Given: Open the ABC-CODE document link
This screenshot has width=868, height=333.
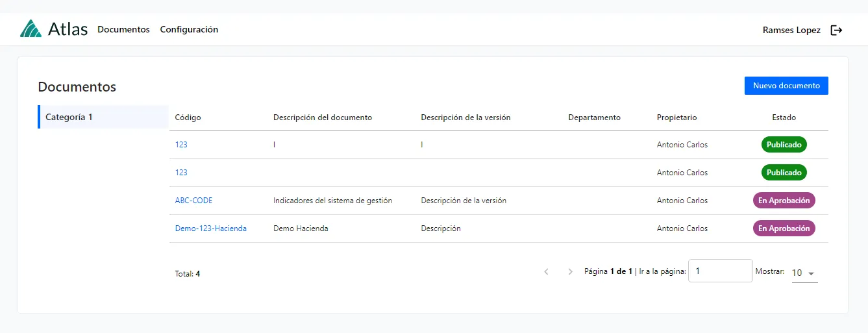Looking at the screenshot, I should coord(193,201).
